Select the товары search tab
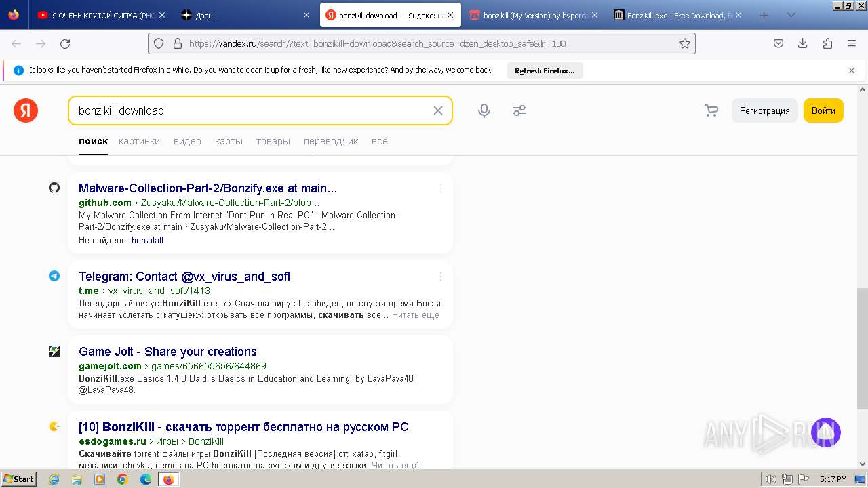868x488 pixels. [x=273, y=141]
